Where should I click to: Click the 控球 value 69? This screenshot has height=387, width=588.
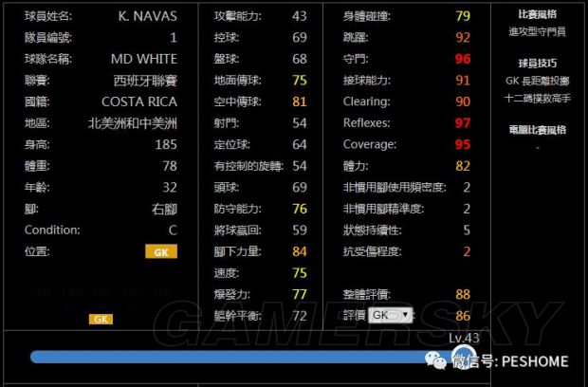300,38
